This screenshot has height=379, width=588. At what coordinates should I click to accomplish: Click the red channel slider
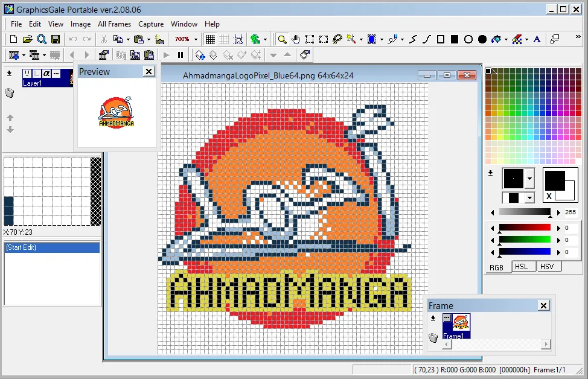[525, 228]
